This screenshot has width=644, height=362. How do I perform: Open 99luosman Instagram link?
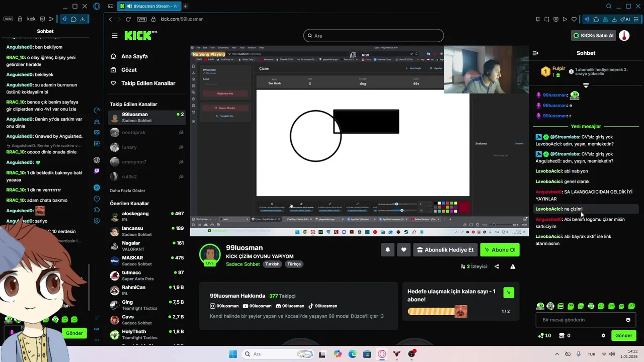(x=224, y=306)
